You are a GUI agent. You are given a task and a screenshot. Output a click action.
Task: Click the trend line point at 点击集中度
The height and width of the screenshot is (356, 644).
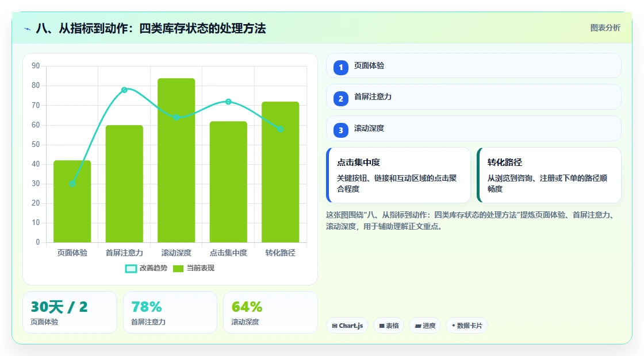pos(228,102)
